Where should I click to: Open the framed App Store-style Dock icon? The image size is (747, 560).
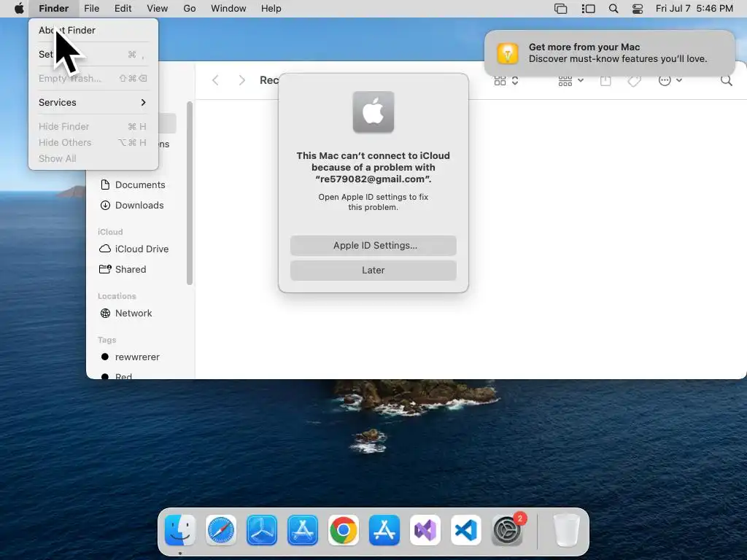tap(303, 530)
